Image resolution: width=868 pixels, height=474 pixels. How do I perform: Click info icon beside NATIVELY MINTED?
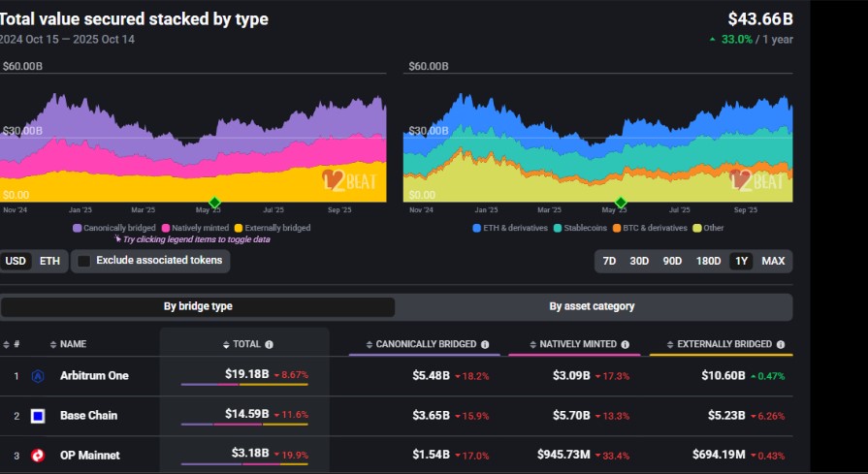pyautogui.click(x=626, y=344)
